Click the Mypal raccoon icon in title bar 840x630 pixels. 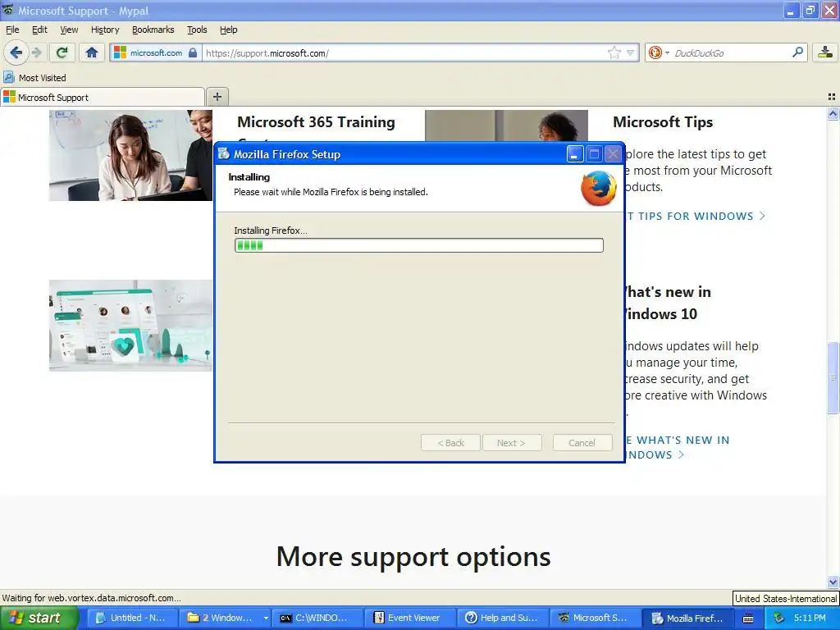[x=8, y=10]
